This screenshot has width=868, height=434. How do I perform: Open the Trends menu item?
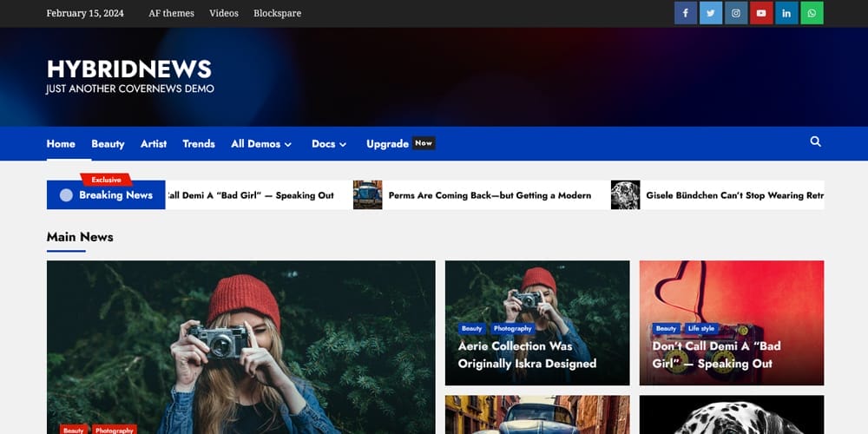[x=199, y=144]
